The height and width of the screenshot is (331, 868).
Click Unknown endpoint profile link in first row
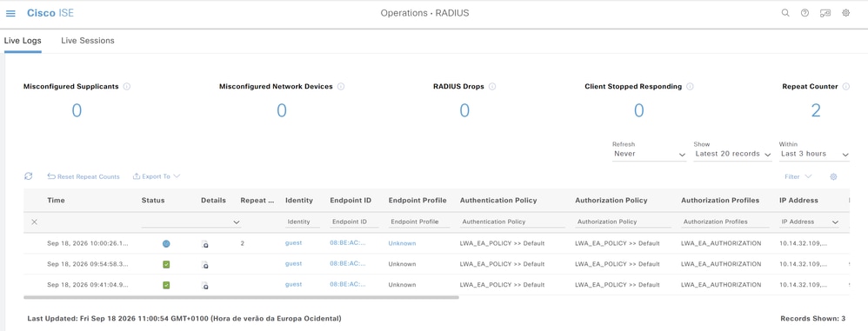point(402,243)
